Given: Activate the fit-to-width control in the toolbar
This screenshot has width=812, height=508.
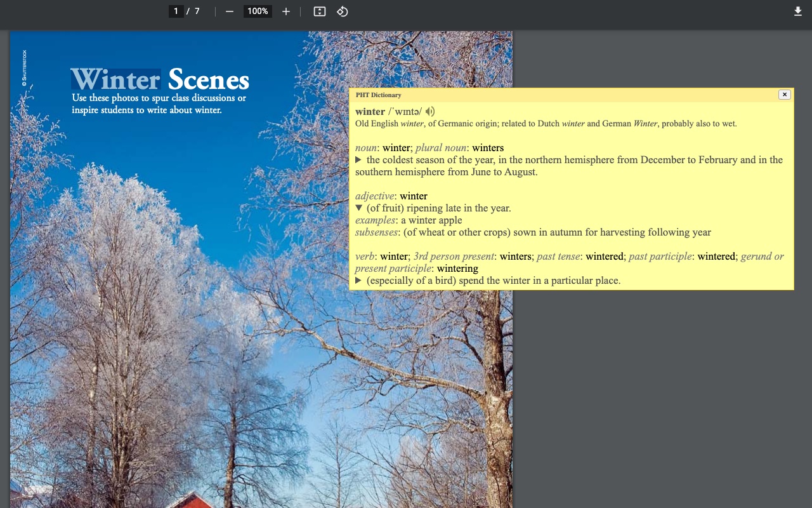Looking at the screenshot, I should 319,11.
